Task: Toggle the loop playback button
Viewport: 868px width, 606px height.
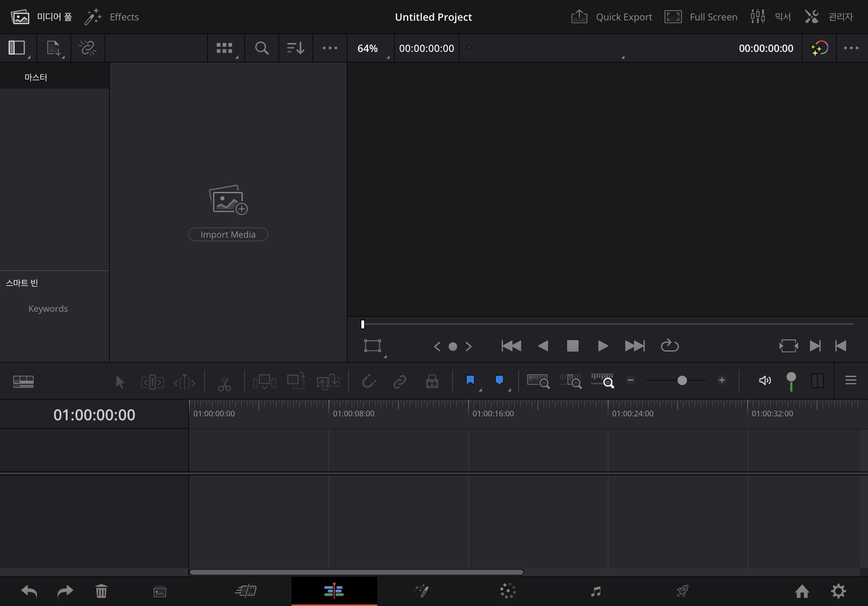Action: (670, 345)
